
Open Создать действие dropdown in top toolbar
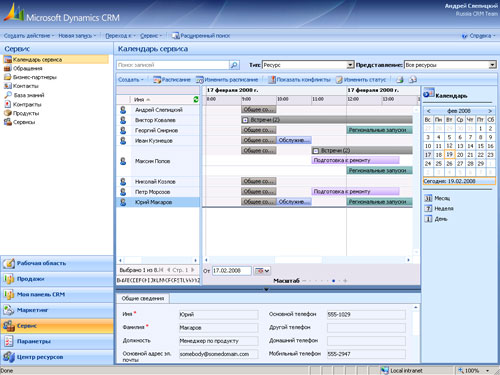pos(29,36)
